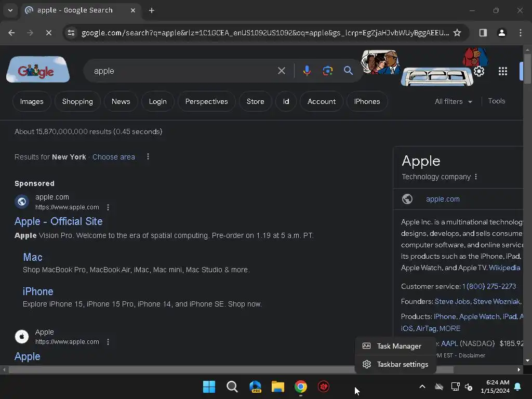Open the Windows Start menu
The width and height of the screenshot is (532, 399).
click(x=209, y=387)
